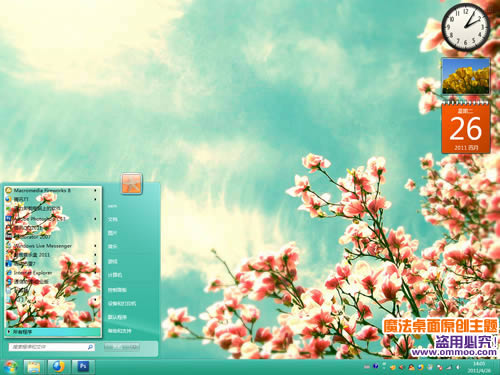Click the blue help circle tray icon
The width and height of the screenshot is (500, 375).
pos(375,366)
